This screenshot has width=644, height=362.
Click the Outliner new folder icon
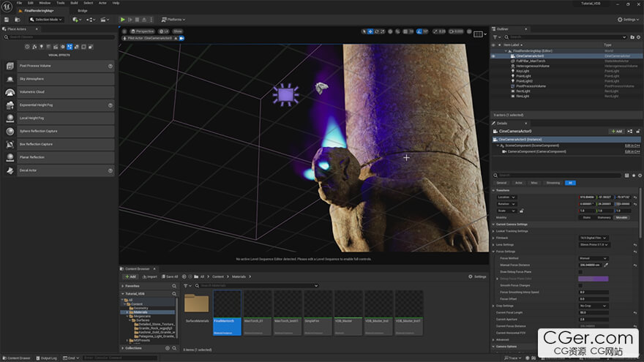[632, 37]
